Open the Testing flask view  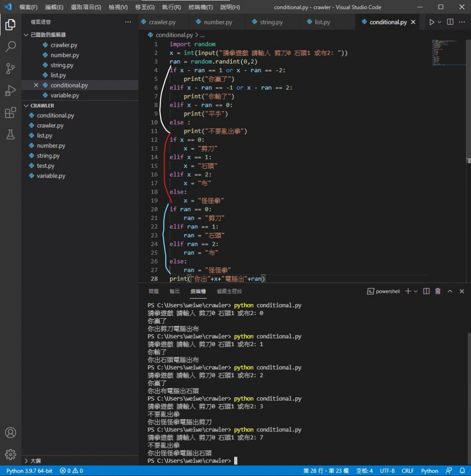[x=10, y=134]
